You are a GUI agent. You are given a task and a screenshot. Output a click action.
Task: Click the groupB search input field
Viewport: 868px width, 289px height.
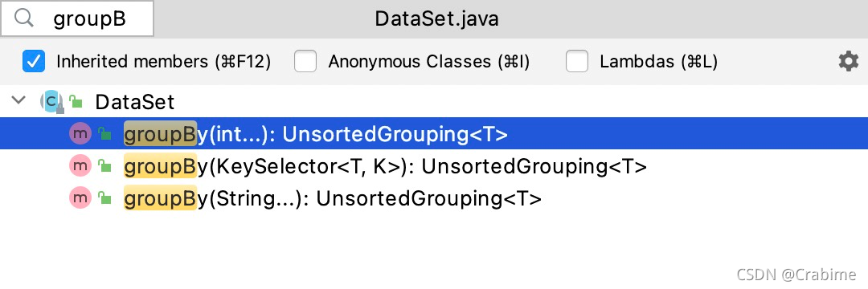[x=77, y=18]
